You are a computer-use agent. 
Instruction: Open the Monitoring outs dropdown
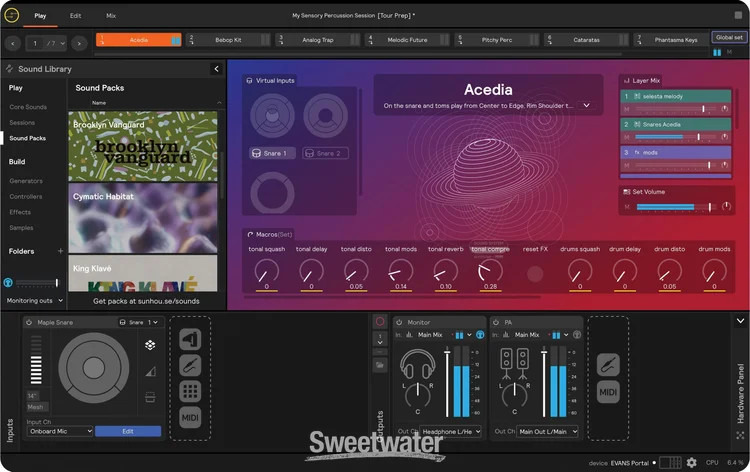(35, 299)
